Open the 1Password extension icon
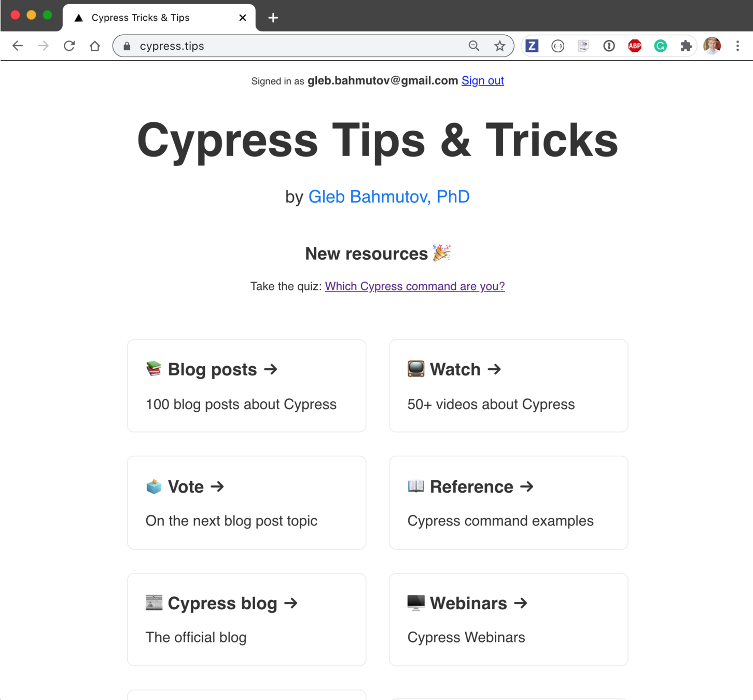Image resolution: width=753 pixels, height=700 pixels. (x=609, y=46)
